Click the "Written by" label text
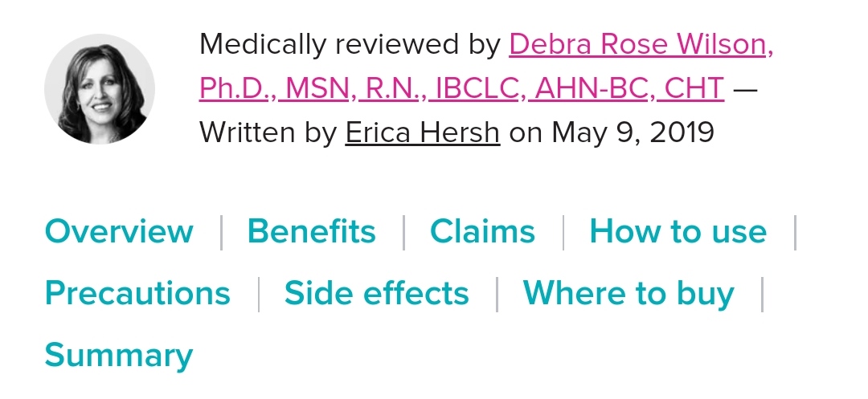 coord(268,132)
